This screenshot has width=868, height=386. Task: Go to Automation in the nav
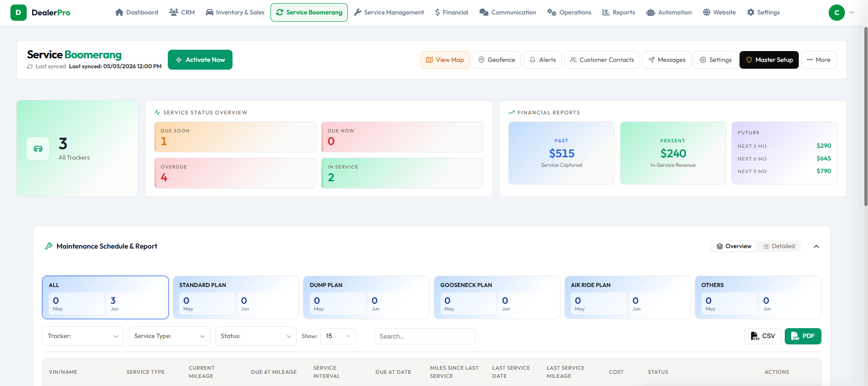(x=669, y=13)
